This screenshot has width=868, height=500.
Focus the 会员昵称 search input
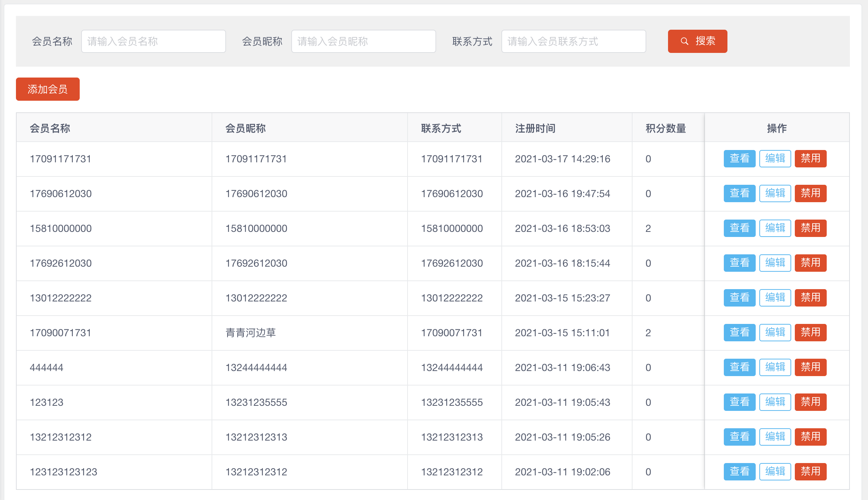click(364, 41)
